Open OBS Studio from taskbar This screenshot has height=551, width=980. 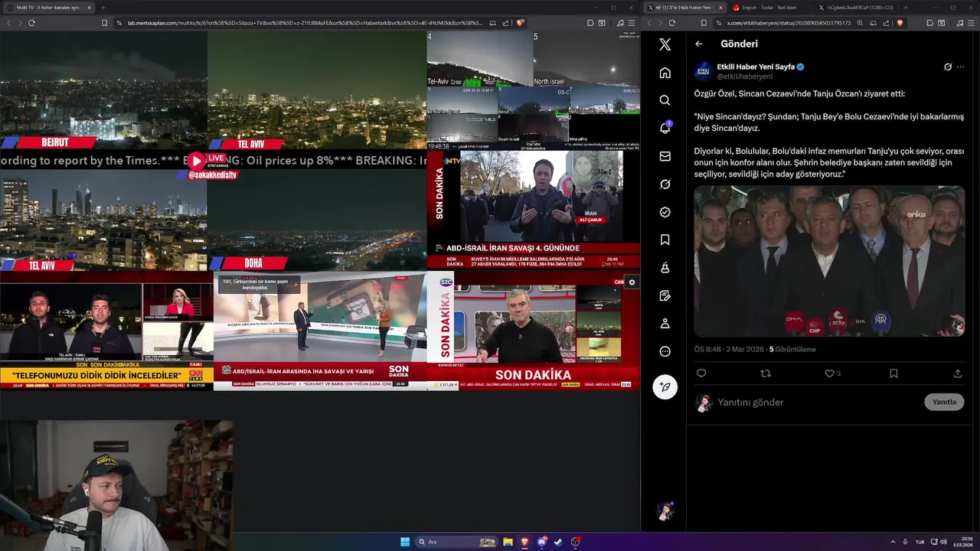tap(575, 542)
